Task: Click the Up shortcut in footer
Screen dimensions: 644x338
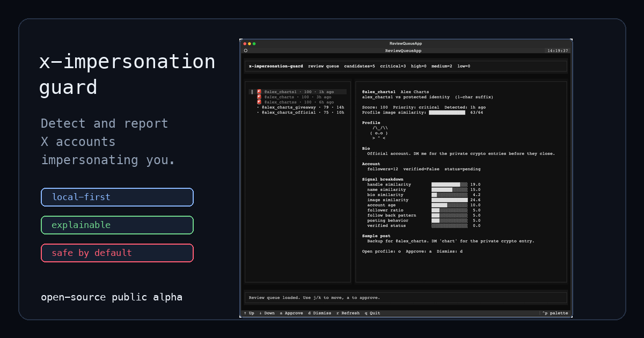Action: tap(249, 313)
